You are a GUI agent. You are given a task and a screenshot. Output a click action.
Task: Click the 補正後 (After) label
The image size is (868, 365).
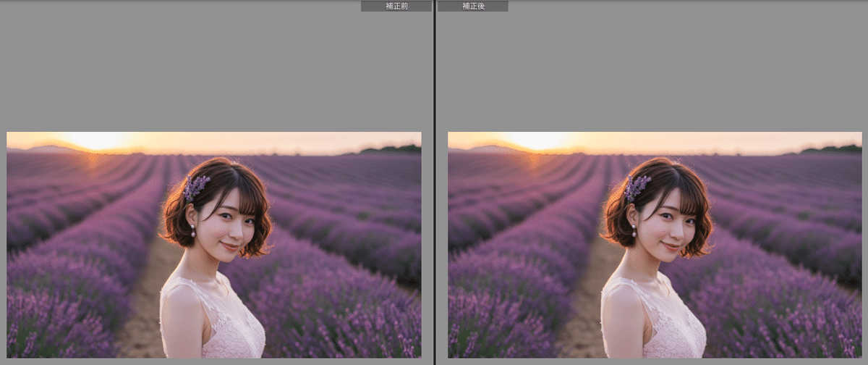tap(472, 6)
